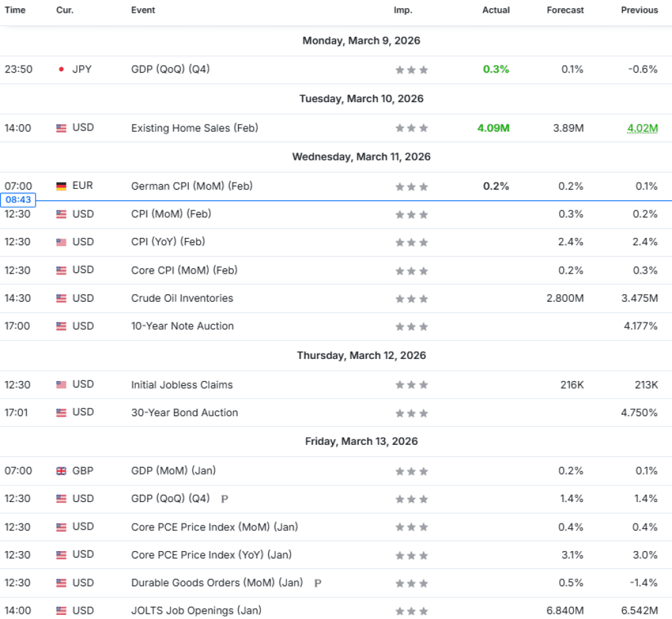The image size is (672, 619).
Task: Expand the Thursday, March 12 section header
Action: click(x=362, y=355)
